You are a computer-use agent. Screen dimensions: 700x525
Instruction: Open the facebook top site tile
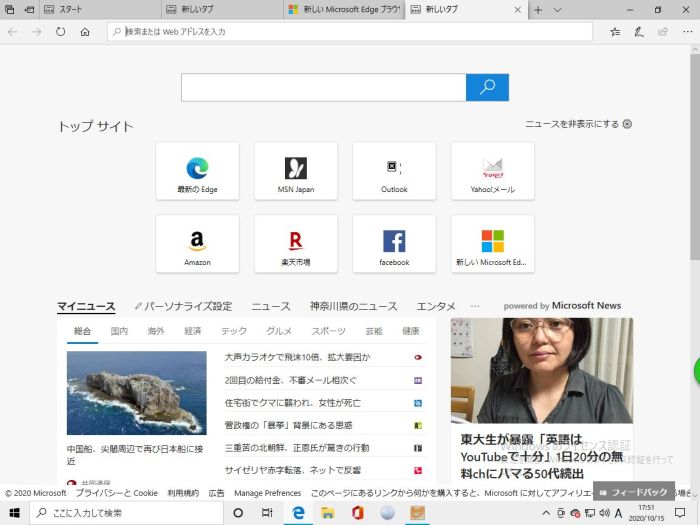[x=394, y=243]
